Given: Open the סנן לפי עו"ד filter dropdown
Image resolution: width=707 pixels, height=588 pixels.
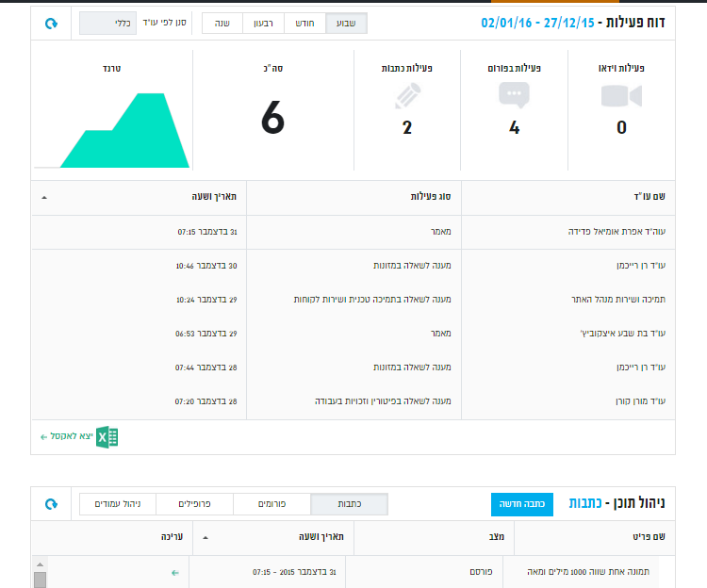Looking at the screenshot, I should click(x=107, y=23).
